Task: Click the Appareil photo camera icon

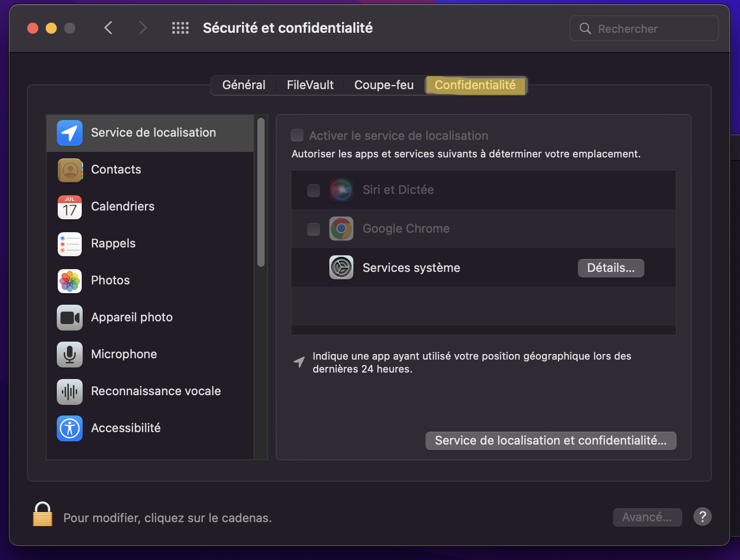Action: [x=69, y=318]
